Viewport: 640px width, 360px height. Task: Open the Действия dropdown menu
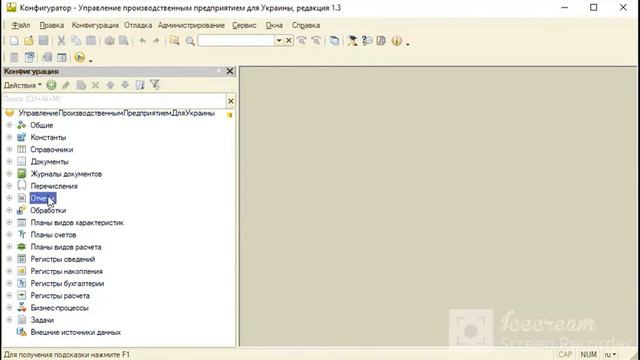(22, 85)
